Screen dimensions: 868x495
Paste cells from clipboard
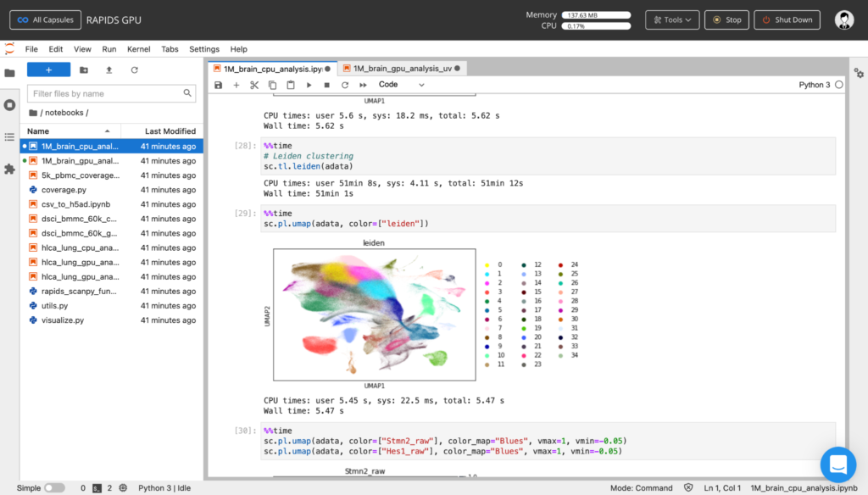[289, 85]
